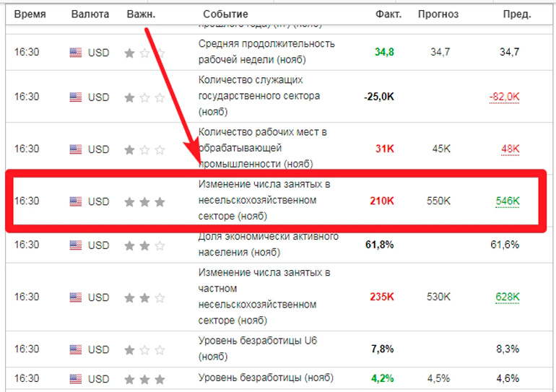The width and height of the screenshot is (556, 392).
Task: Click actual value -25,0K
Action: tap(379, 97)
